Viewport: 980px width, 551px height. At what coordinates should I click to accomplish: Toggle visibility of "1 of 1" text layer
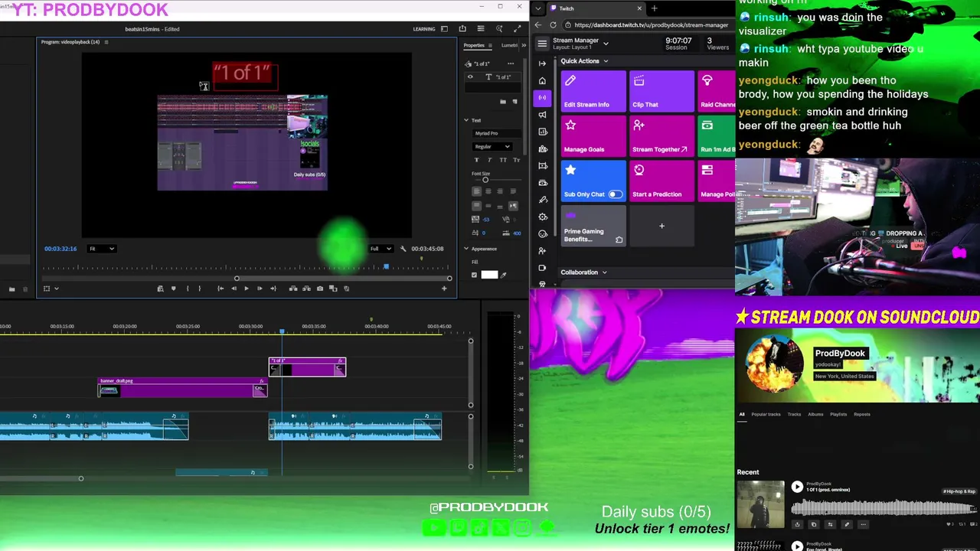coord(470,77)
